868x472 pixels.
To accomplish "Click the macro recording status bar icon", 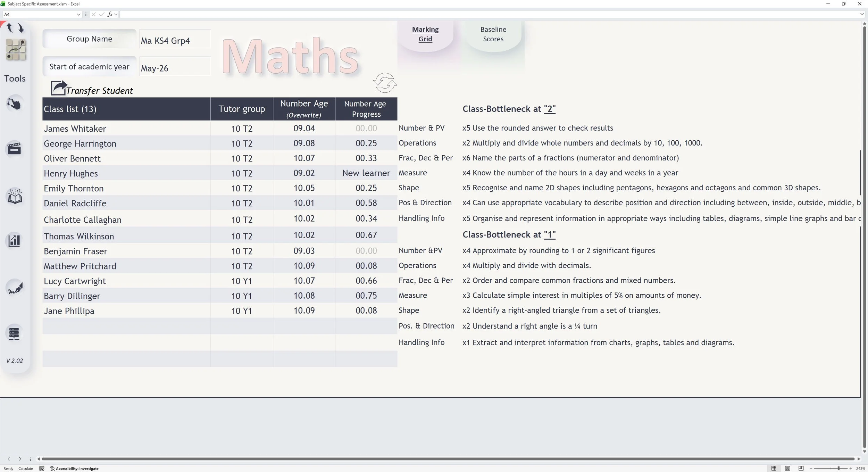I will click(x=42, y=469).
